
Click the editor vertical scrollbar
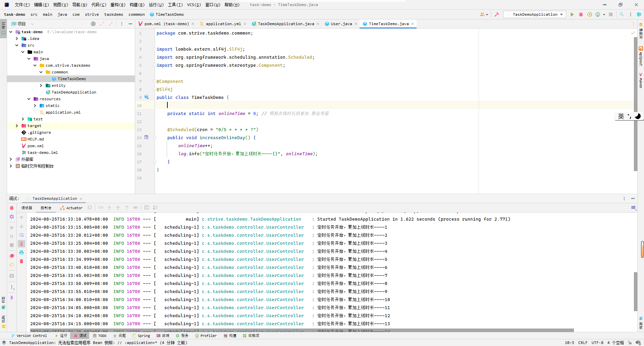point(635,104)
